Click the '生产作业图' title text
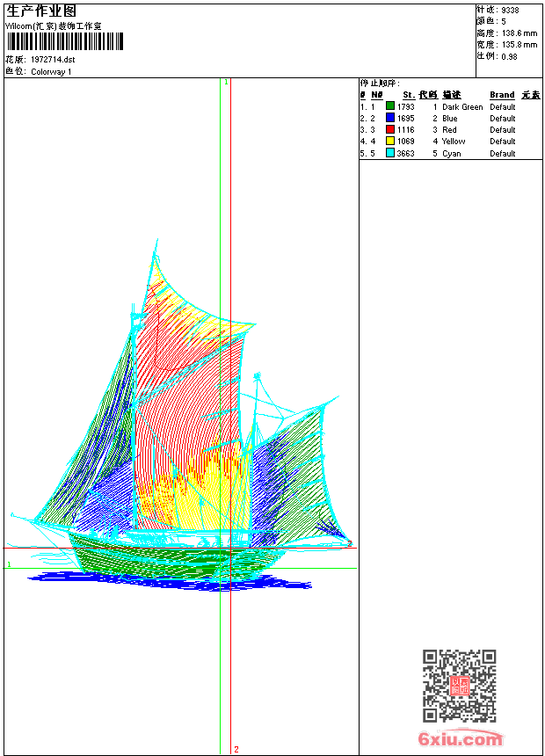Image resolution: width=545 pixels, height=756 pixels. click(41, 11)
